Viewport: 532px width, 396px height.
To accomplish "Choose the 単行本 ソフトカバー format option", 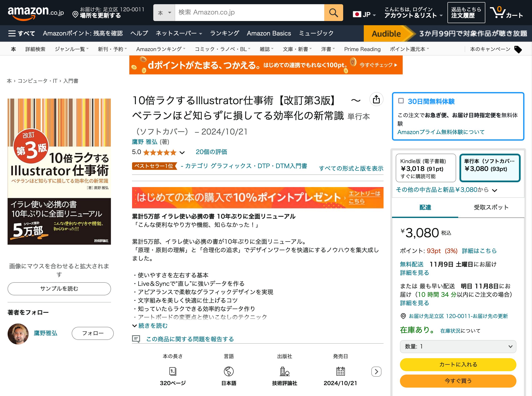I will [x=490, y=168].
